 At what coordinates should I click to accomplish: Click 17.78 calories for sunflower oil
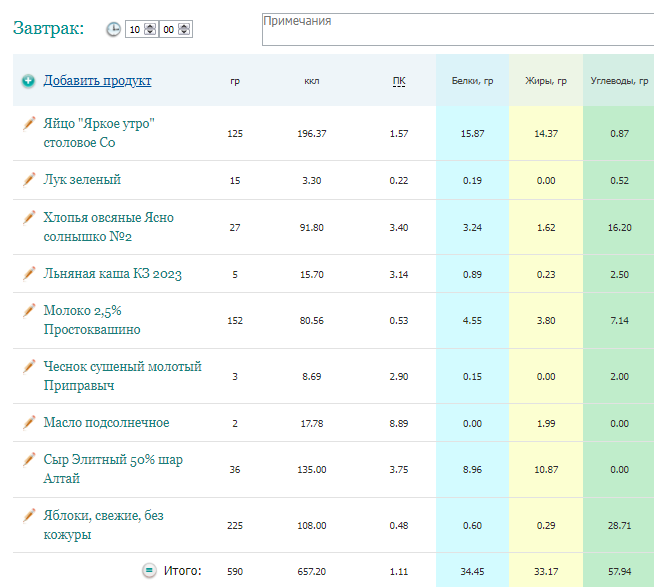click(x=312, y=424)
